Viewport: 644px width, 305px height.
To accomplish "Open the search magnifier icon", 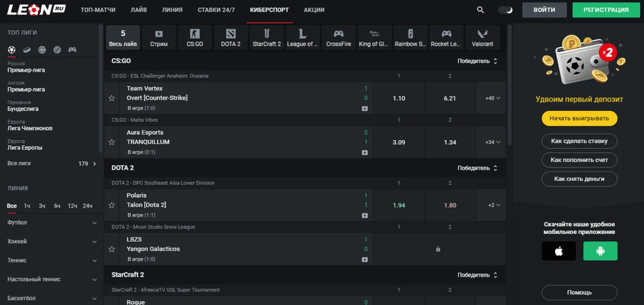I will pos(481,10).
